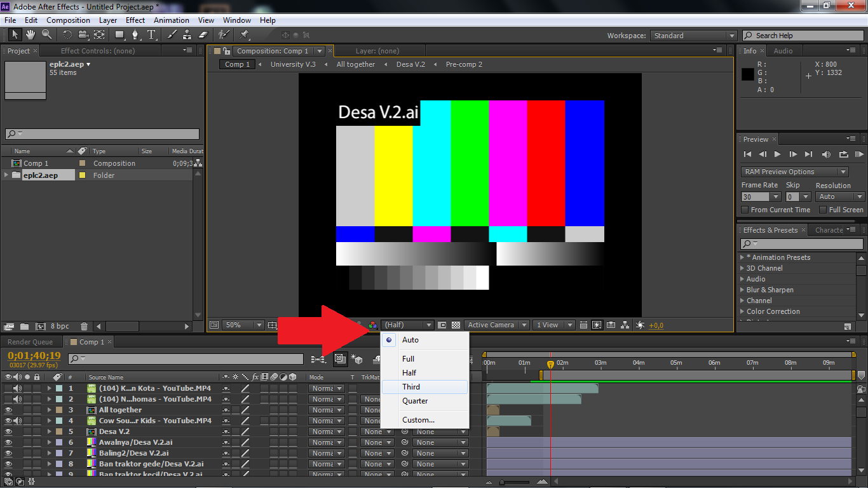Open the Composition menu
Image resolution: width=868 pixels, height=488 pixels.
click(x=68, y=20)
